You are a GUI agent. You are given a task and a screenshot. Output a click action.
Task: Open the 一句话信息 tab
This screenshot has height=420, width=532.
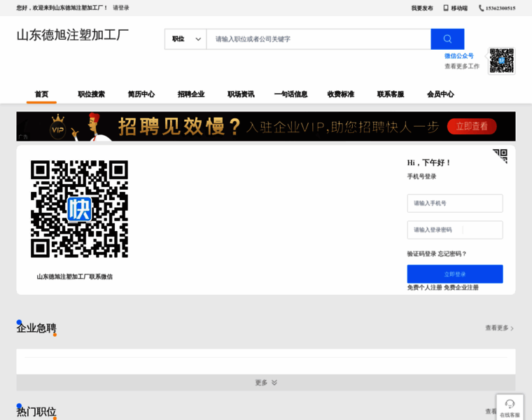[290, 94]
